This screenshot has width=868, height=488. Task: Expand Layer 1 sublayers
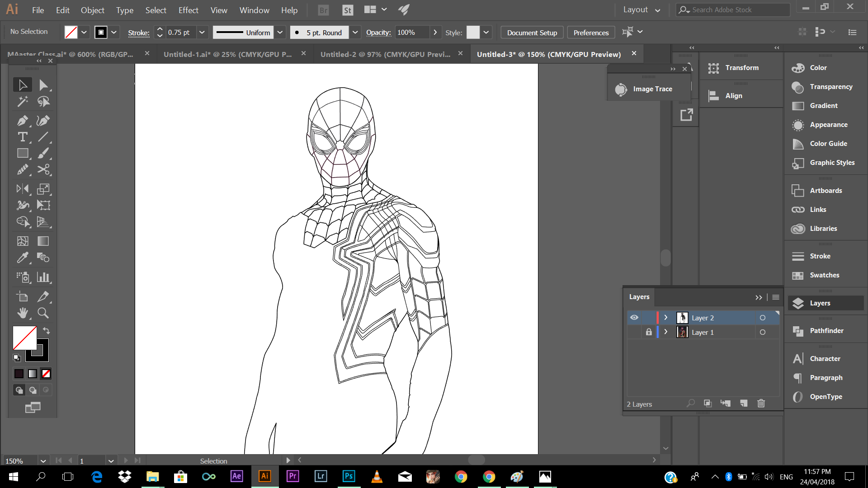click(666, 332)
